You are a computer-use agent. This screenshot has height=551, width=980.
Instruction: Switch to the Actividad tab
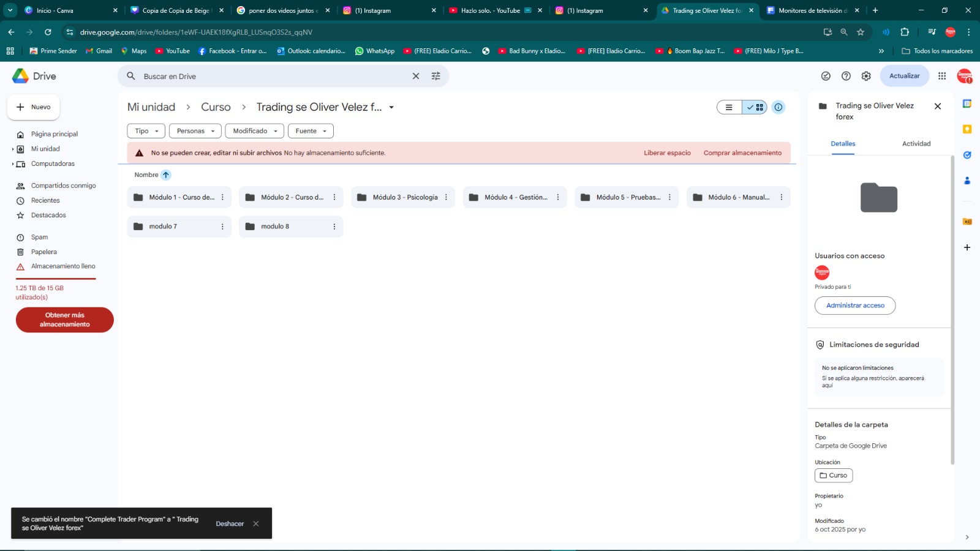pyautogui.click(x=916, y=144)
